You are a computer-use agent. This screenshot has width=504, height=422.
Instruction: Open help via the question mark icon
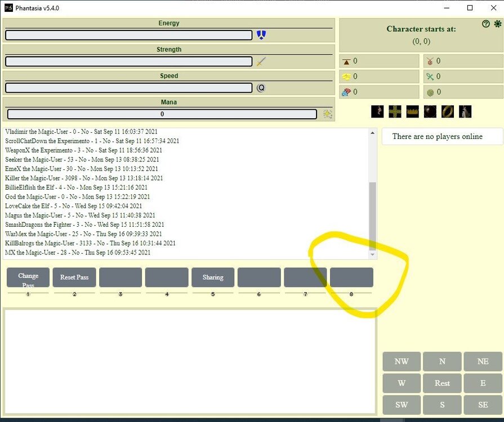[486, 24]
